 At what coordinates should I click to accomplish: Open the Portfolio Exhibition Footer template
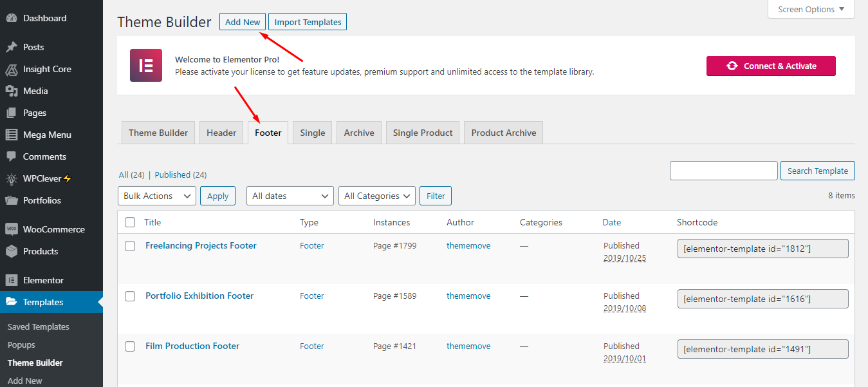(199, 296)
